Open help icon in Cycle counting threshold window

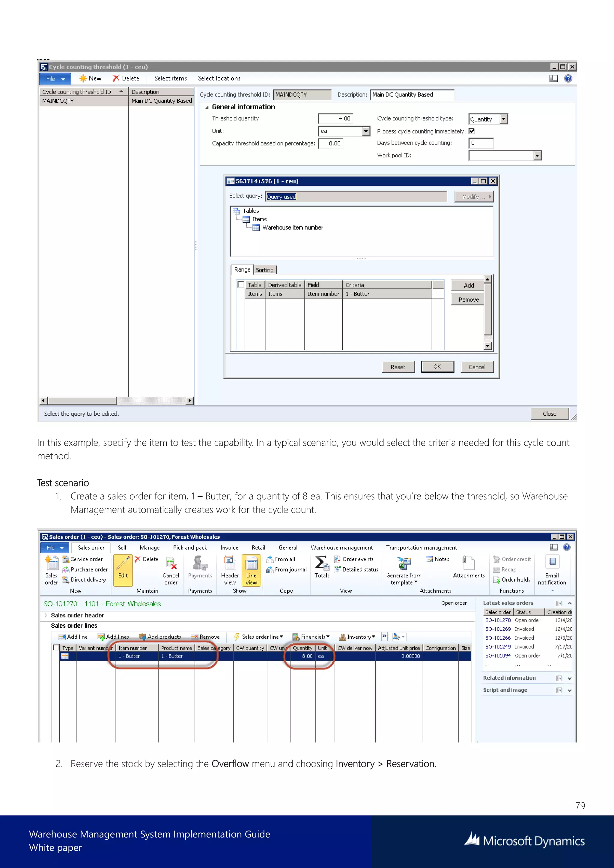[568, 78]
